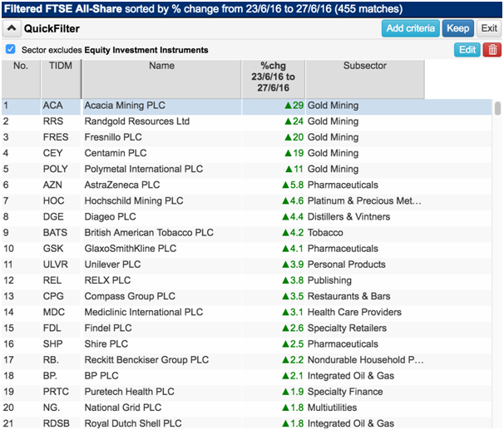Click the MDC ticker
This screenshot has height=430, width=504.
(x=54, y=313)
